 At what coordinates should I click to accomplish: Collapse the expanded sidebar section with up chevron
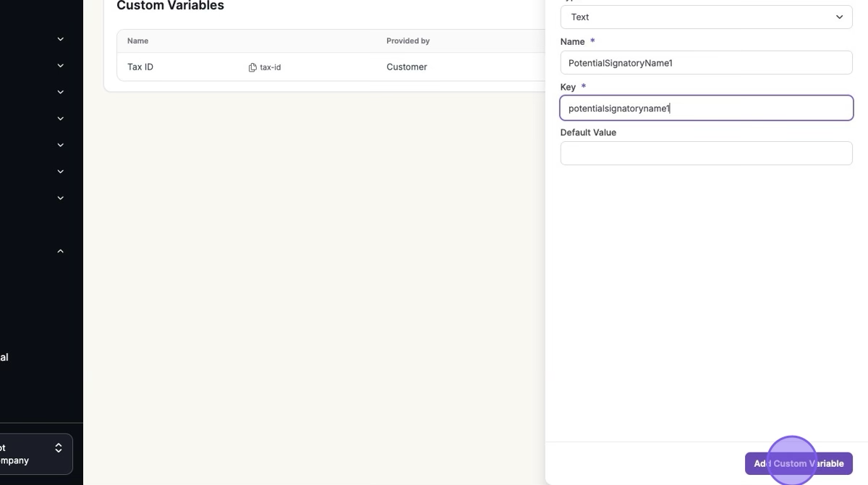[61, 251]
